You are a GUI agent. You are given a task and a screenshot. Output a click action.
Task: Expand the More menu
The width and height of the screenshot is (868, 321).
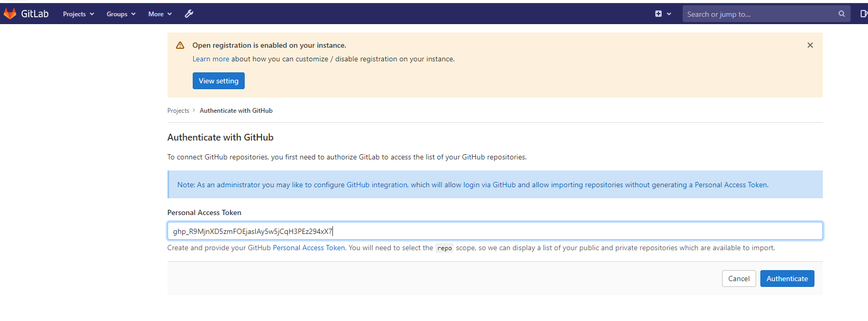tap(160, 14)
